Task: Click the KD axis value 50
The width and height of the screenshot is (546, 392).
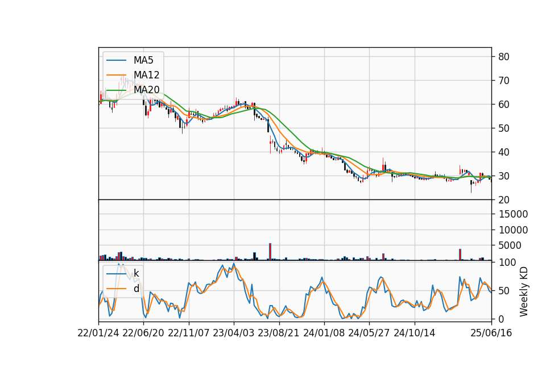Action: pos(503,290)
